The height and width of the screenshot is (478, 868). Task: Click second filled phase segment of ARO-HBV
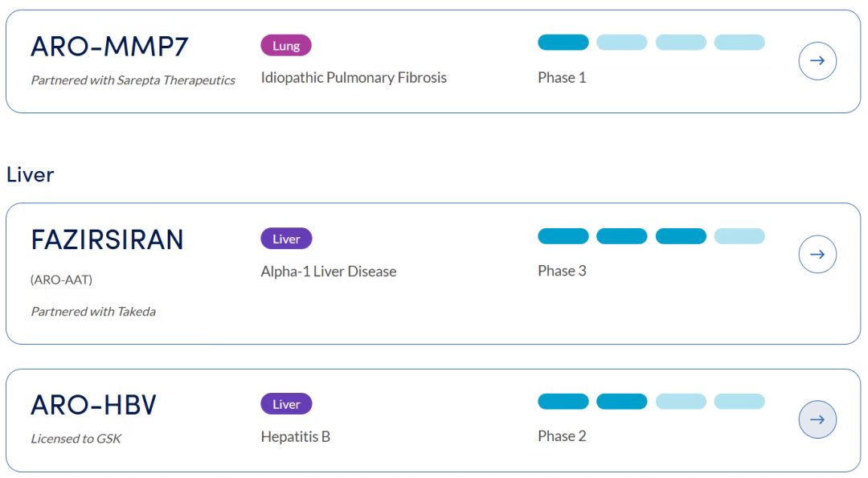tap(621, 401)
